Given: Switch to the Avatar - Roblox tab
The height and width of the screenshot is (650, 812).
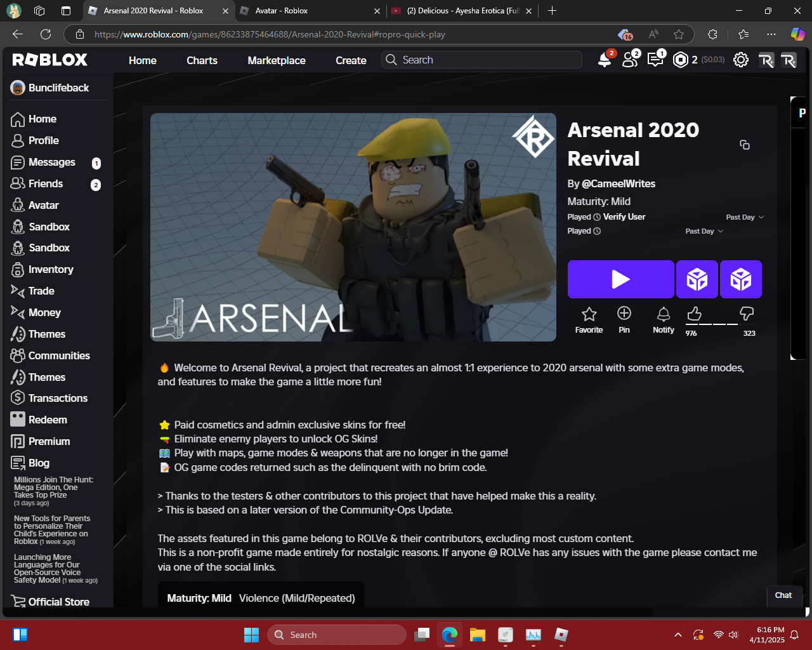Looking at the screenshot, I should (310, 11).
